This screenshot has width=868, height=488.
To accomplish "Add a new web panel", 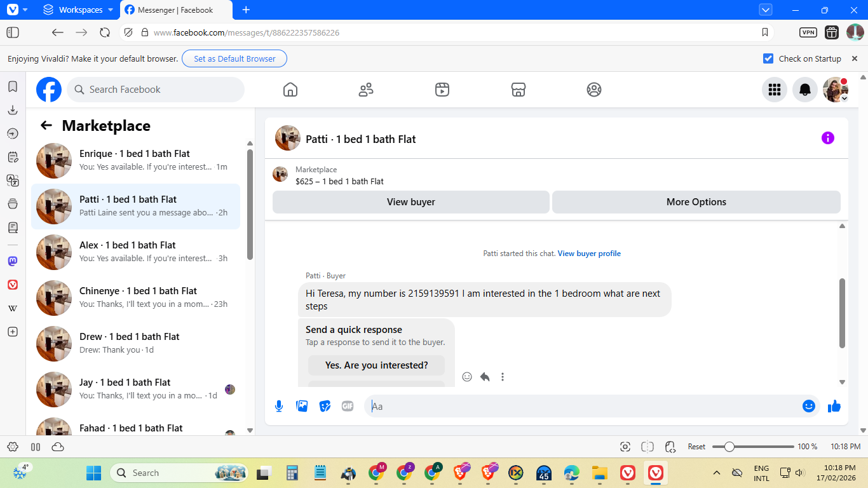I will [x=13, y=332].
